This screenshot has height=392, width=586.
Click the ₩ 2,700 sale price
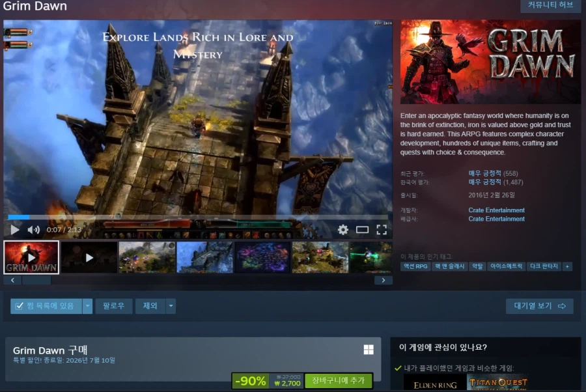click(x=287, y=384)
